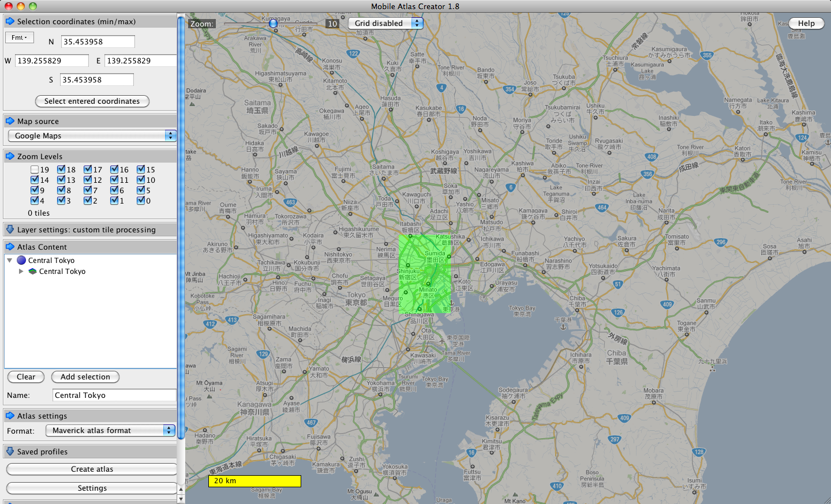The width and height of the screenshot is (831, 504).
Task: Click the zoom level value 10 indicator
Action: pos(332,24)
